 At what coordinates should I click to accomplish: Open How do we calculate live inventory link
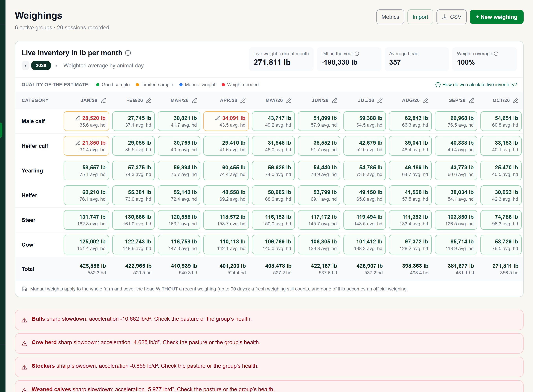point(476,85)
